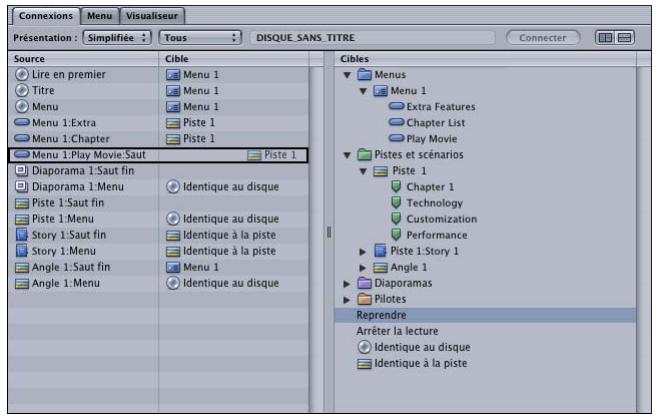This screenshot has width=657, height=417.
Task: Select Arrêter la lecture target
Action: coord(397,331)
